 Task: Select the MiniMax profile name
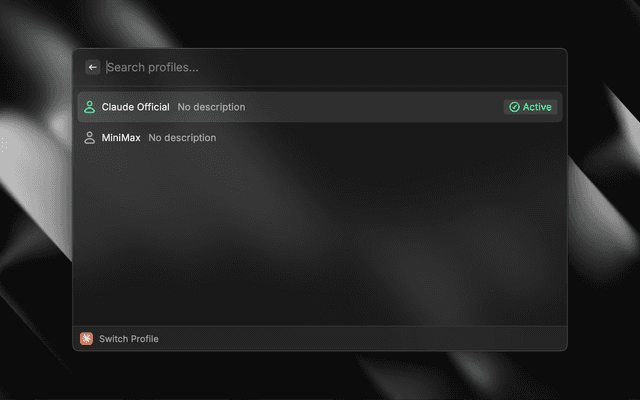[121, 137]
